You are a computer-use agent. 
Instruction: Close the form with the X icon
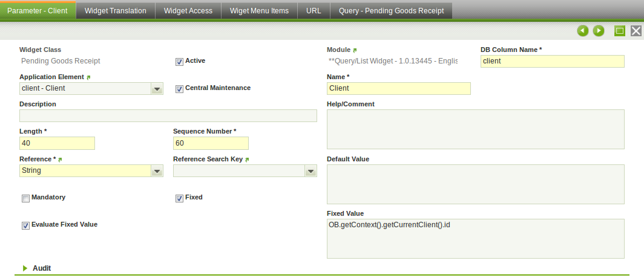636,31
